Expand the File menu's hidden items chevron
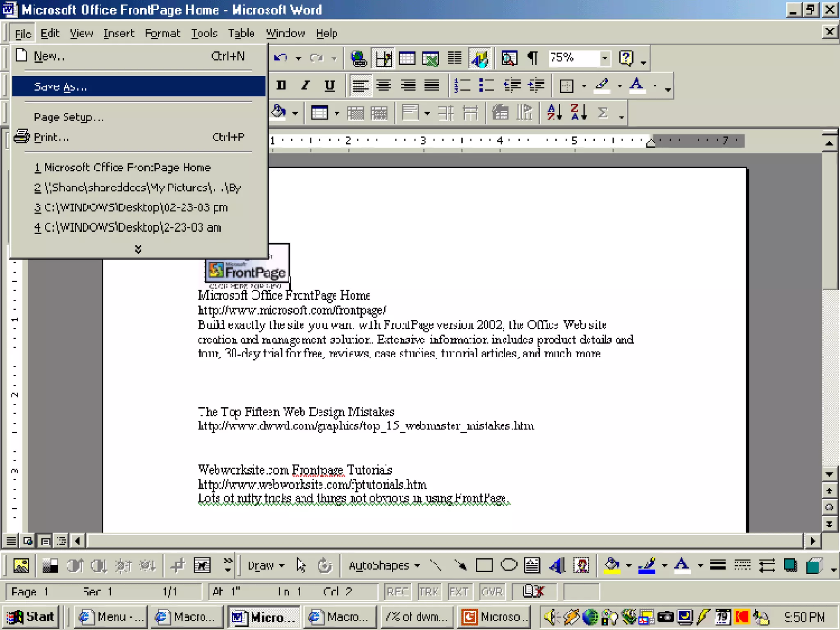The image size is (840, 630). [x=138, y=249]
